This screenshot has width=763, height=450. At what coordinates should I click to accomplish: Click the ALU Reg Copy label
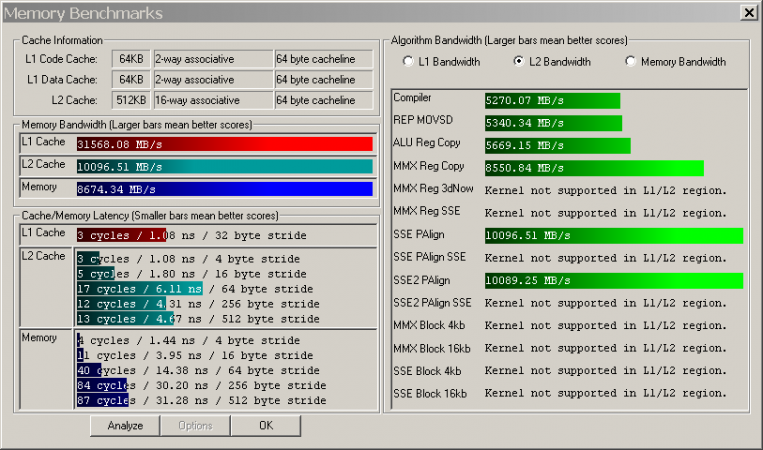click(427, 143)
